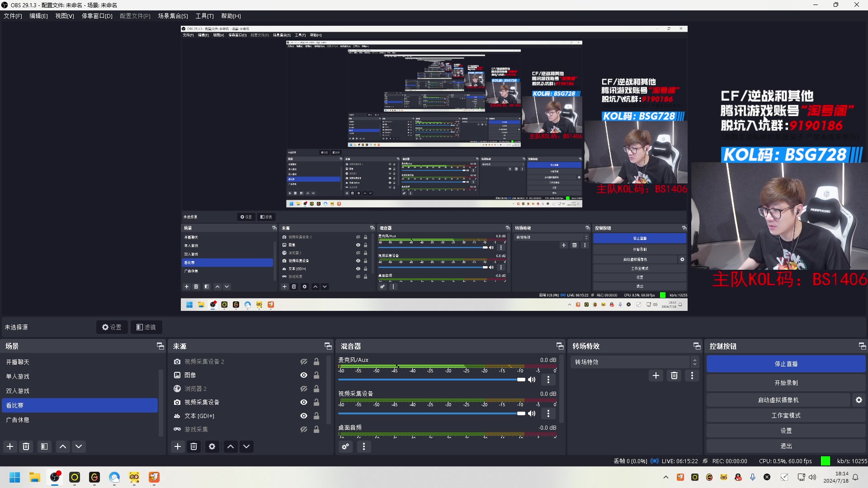Move selected scene down
868x488 pixels.
click(x=79, y=446)
